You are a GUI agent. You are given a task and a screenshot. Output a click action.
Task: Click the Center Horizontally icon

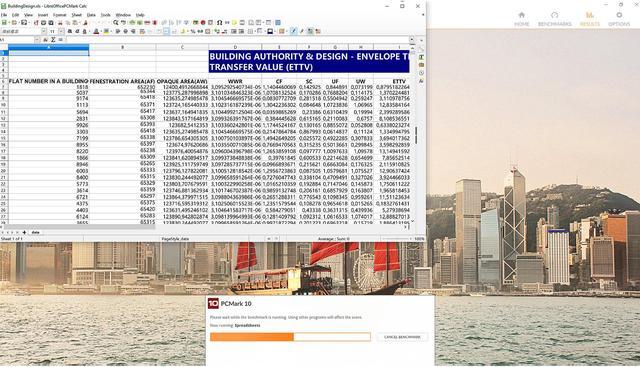126,31
